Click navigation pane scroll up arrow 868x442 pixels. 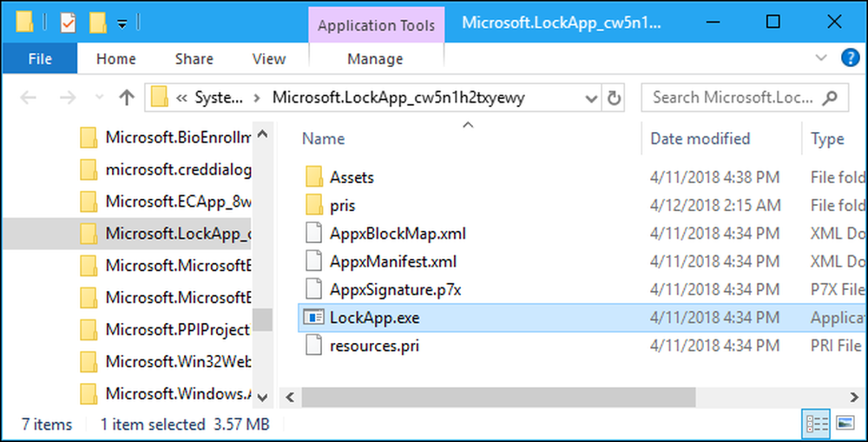pos(263,134)
